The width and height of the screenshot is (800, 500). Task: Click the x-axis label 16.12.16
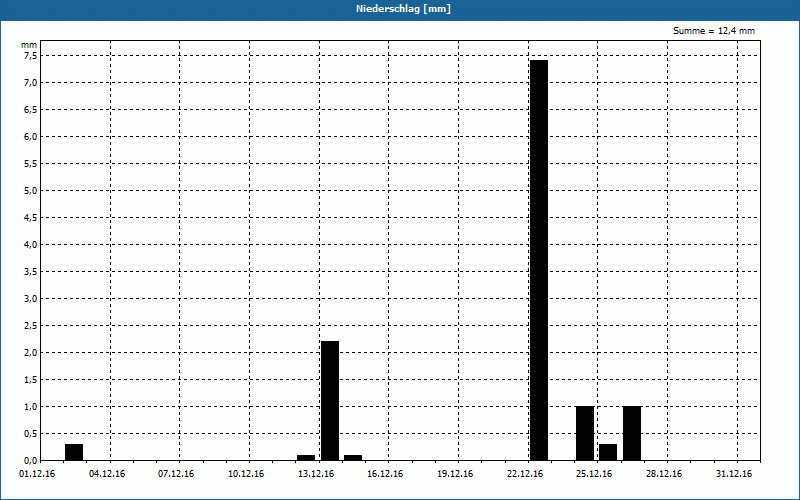pos(385,474)
